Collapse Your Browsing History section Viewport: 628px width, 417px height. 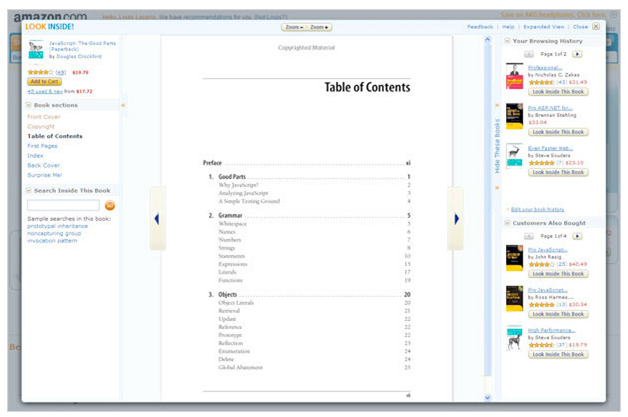pos(507,41)
